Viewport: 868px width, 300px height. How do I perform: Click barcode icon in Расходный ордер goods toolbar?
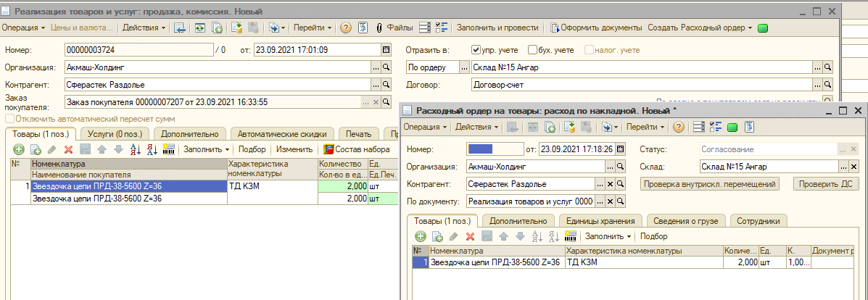click(x=570, y=236)
